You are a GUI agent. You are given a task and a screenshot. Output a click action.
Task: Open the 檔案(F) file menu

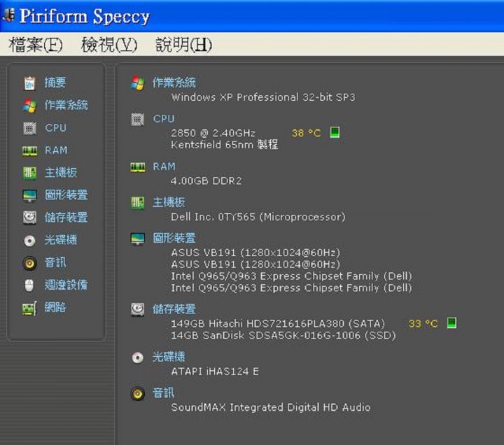pyautogui.click(x=36, y=44)
